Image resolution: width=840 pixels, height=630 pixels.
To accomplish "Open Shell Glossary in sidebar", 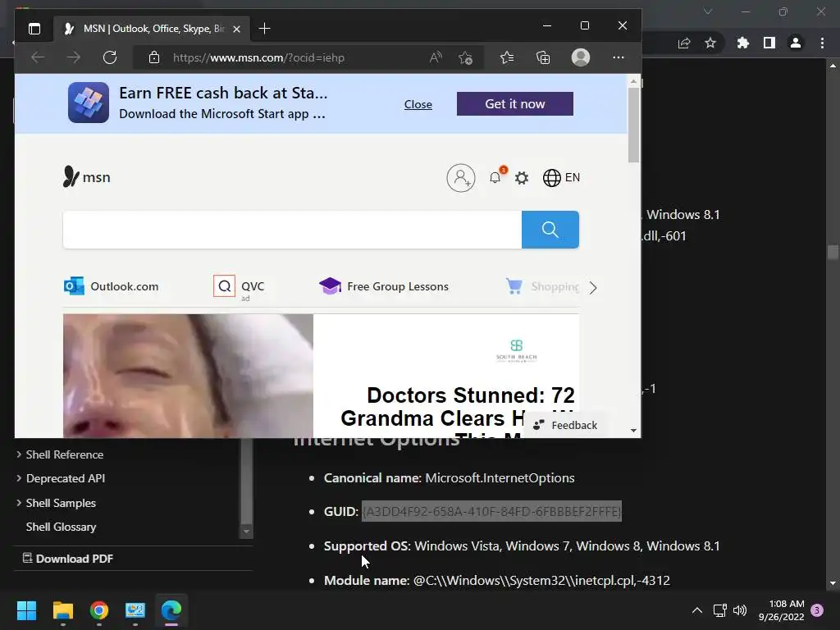I will click(61, 527).
